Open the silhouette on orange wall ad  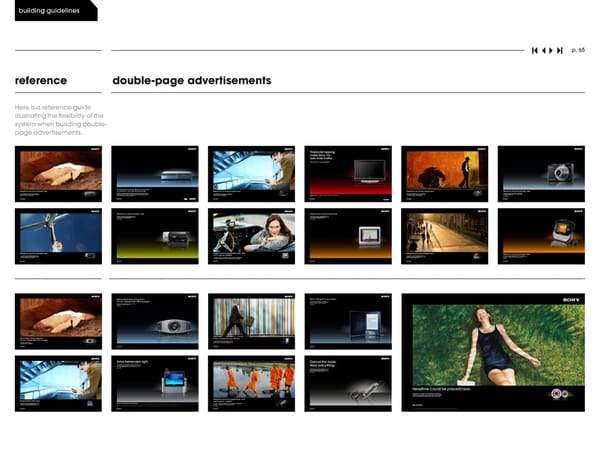[x=444, y=174]
